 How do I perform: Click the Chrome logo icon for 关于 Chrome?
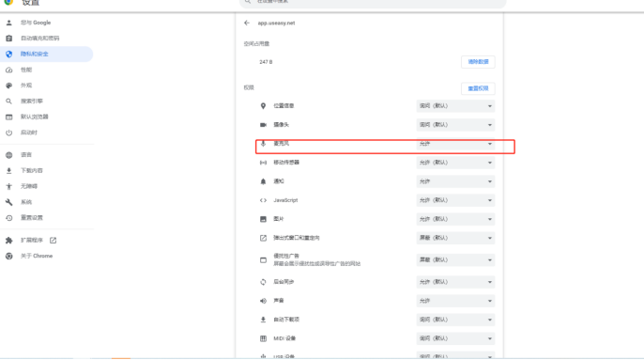click(9, 256)
